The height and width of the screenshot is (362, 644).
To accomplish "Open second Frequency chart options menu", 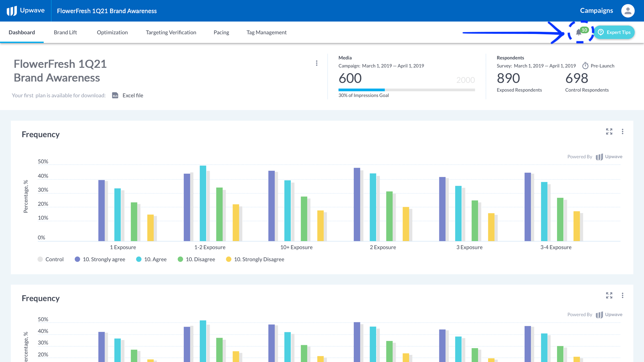I will click(623, 295).
